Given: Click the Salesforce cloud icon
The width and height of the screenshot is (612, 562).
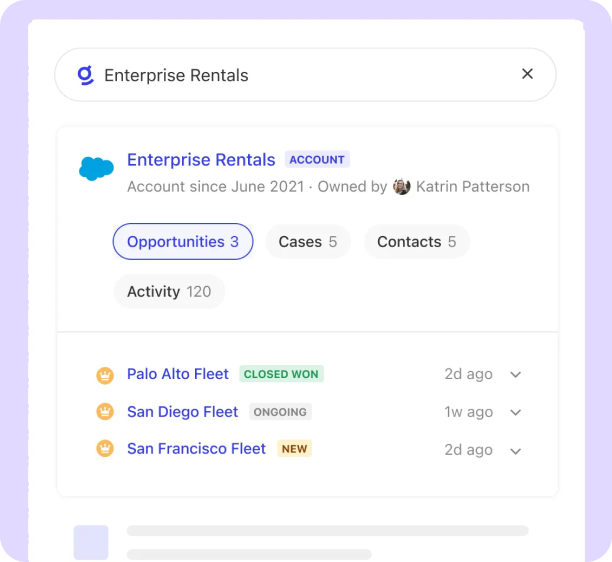Looking at the screenshot, I should pos(96,169).
